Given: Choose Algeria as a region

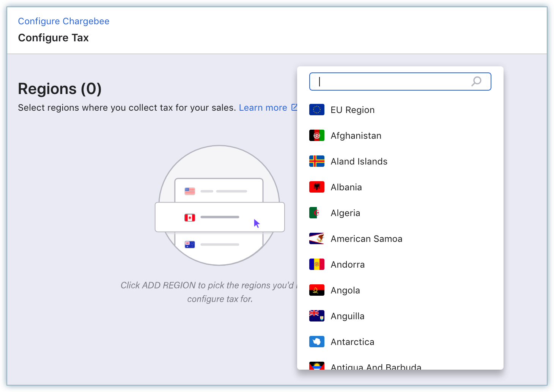Looking at the screenshot, I should pos(400,213).
